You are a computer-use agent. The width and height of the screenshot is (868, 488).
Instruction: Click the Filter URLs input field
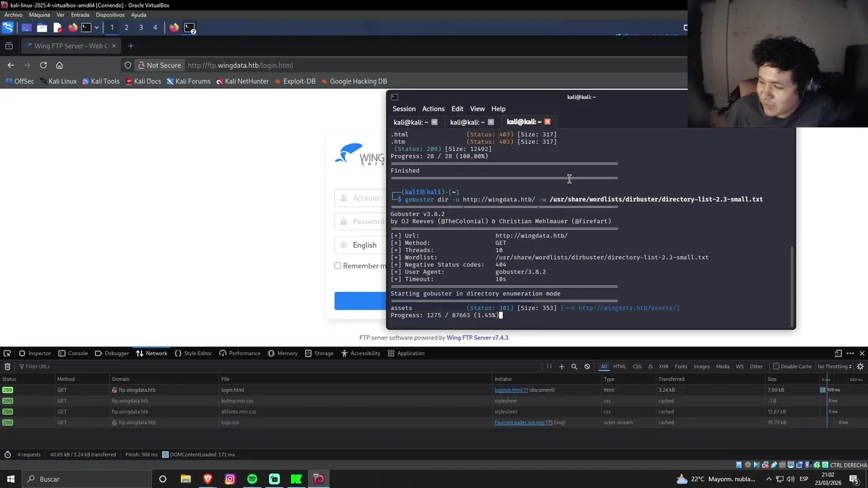click(271, 367)
